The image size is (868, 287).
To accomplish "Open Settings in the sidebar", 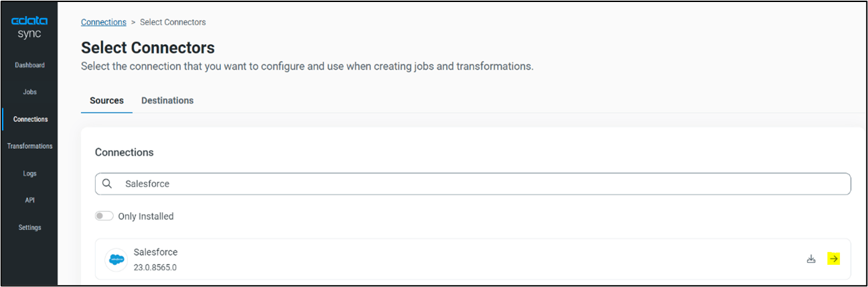I will 29,227.
